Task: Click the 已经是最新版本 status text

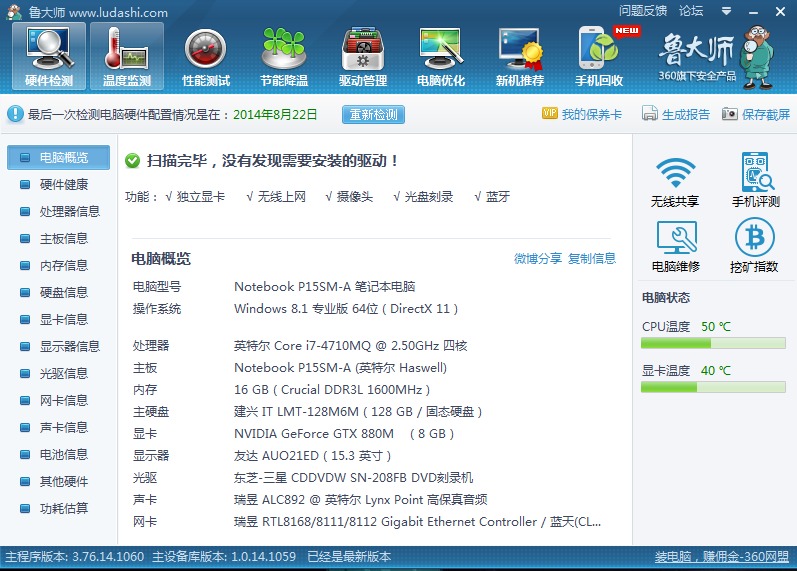Action: tap(349, 556)
